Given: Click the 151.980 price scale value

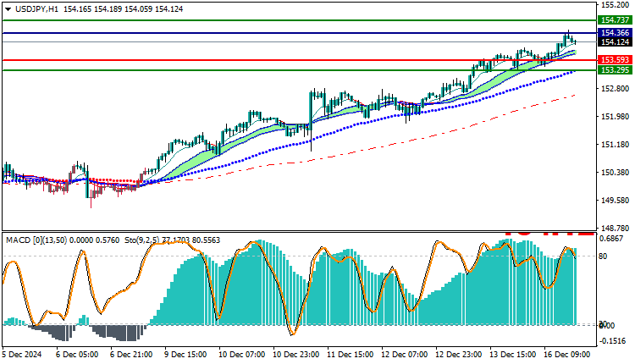Looking at the screenshot, I should tap(616, 117).
